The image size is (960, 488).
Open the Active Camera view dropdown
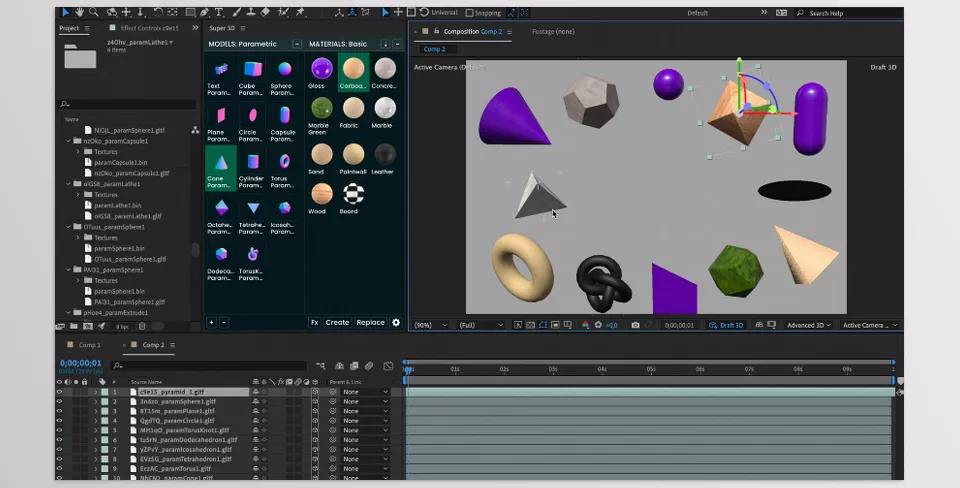[869, 325]
